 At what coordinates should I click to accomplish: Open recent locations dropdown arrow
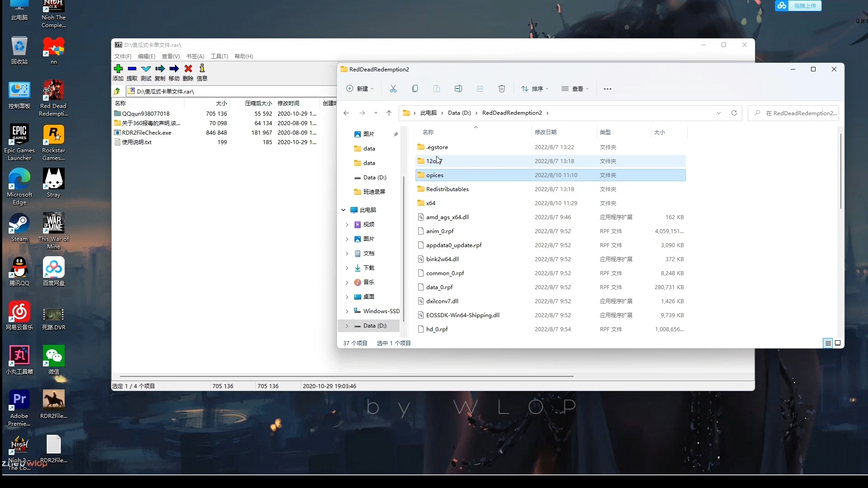pos(376,113)
